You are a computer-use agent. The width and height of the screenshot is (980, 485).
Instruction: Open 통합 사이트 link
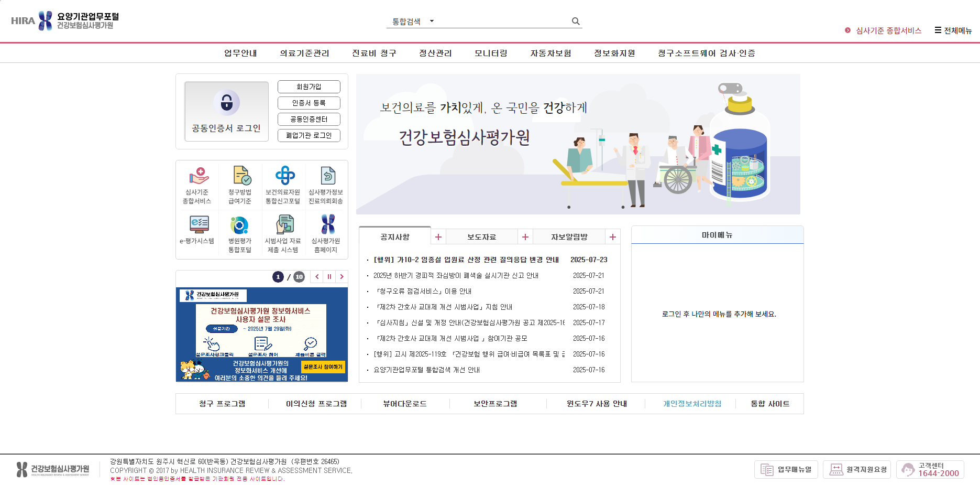pos(770,404)
